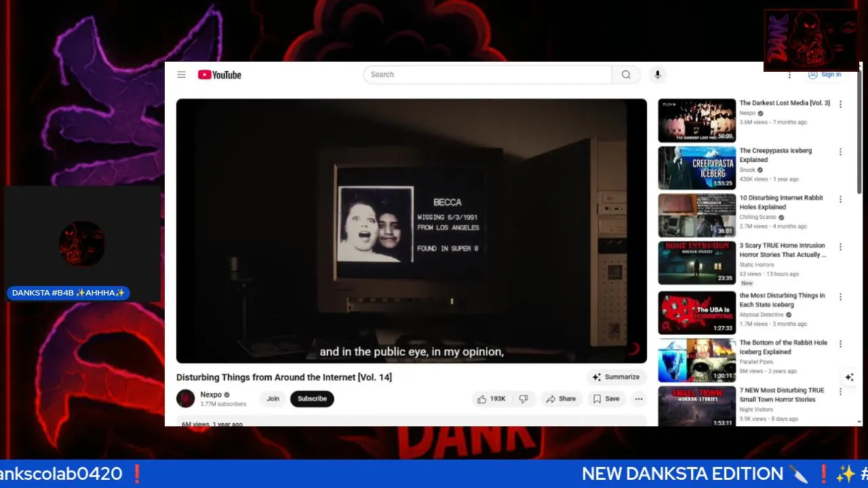Click the Snook channel name
868x488 pixels.
pyautogui.click(x=747, y=170)
